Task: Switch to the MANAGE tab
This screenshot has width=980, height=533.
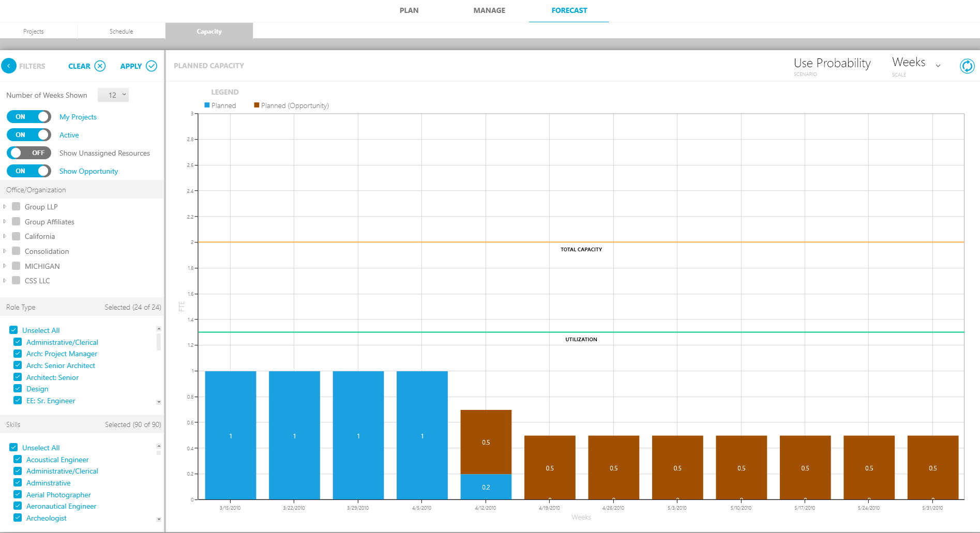Action: point(489,10)
